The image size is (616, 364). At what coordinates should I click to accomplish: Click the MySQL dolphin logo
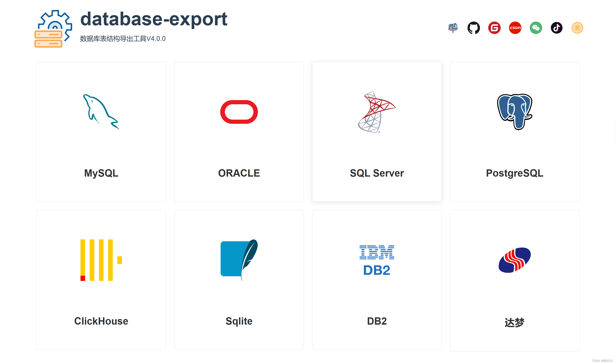(101, 113)
